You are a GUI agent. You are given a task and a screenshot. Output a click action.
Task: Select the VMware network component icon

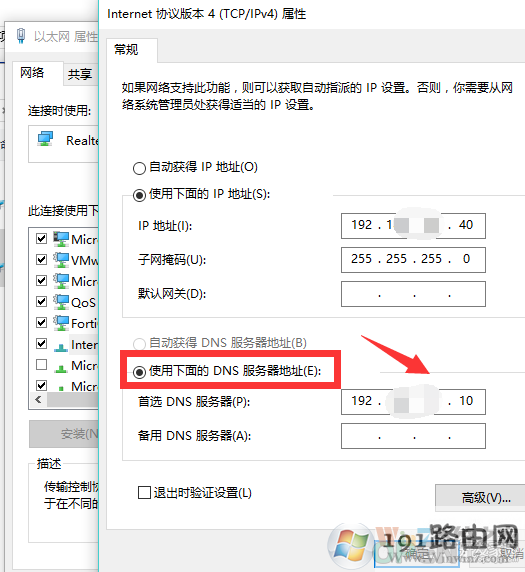click(x=61, y=260)
